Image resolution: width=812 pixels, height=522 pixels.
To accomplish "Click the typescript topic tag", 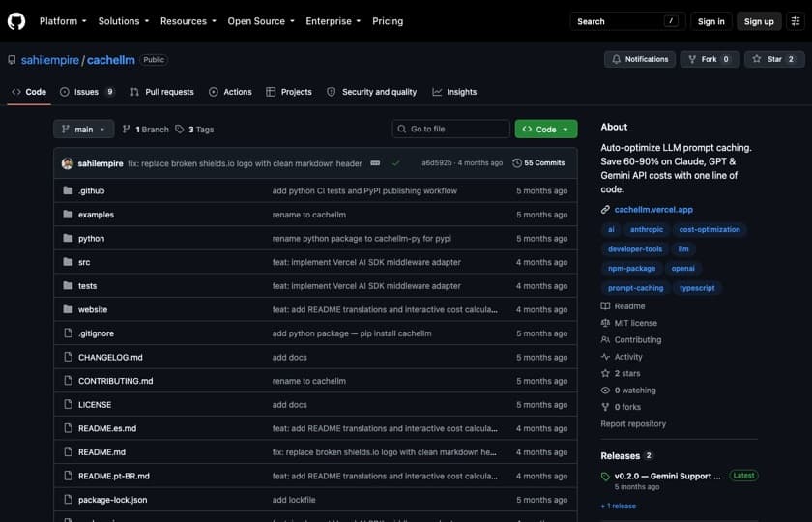I will coord(697,288).
